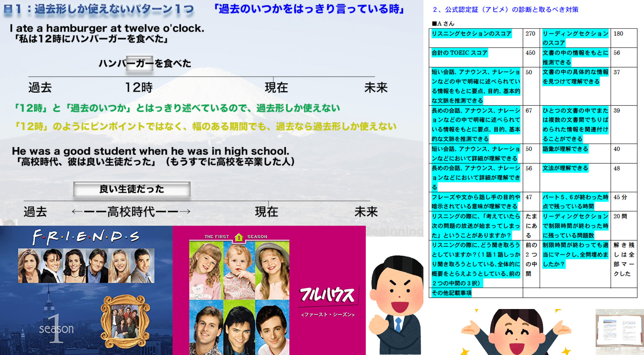Click the 語彙が理解できる table cell

click(565, 149)
